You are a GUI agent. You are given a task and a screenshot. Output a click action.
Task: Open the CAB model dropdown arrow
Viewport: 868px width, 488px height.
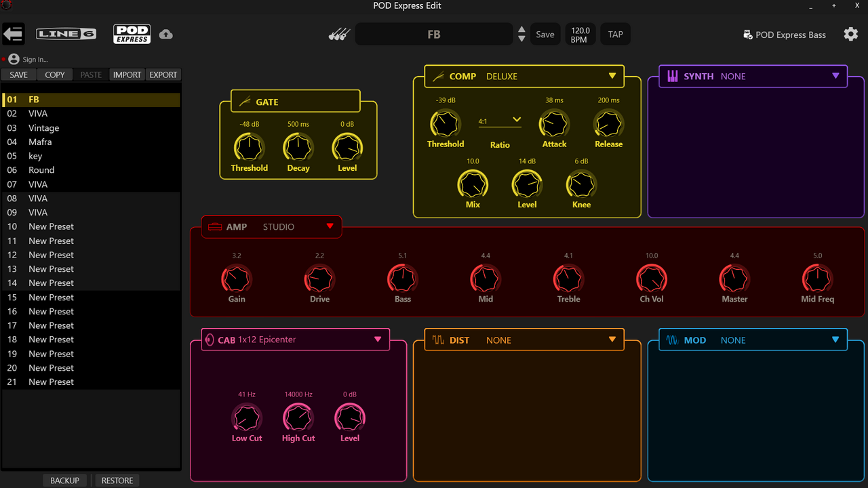pos(378,340)
